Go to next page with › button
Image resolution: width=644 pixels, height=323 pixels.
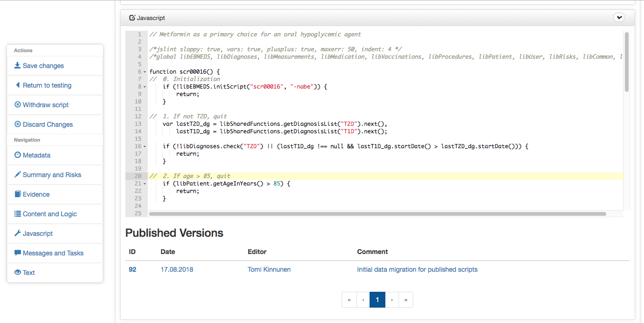[x=392, y=300]
